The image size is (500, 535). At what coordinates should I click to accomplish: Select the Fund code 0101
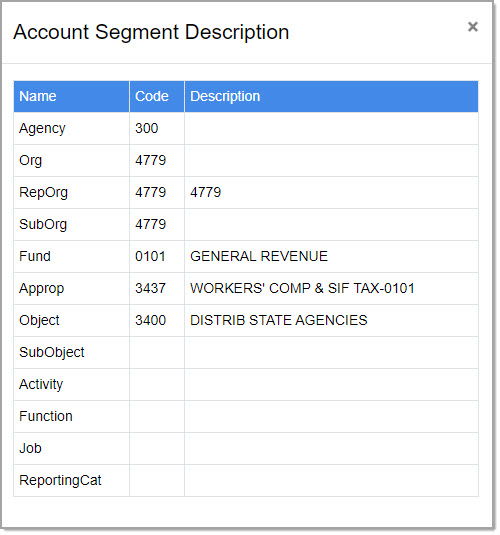[150, 257]
